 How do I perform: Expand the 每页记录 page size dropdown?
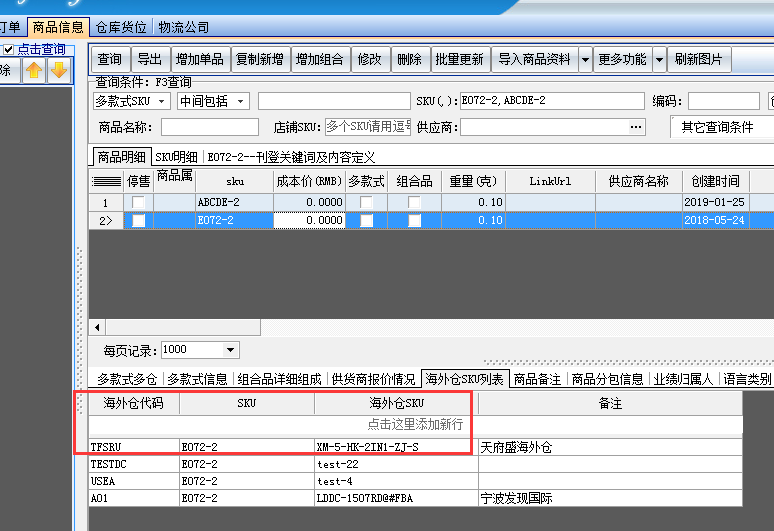(231, 350)
